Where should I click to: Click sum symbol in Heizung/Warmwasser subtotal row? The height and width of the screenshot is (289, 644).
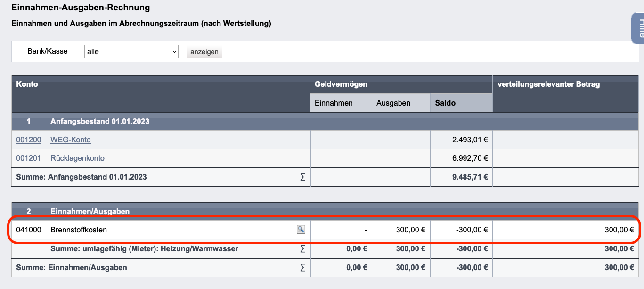coord(302,248)
